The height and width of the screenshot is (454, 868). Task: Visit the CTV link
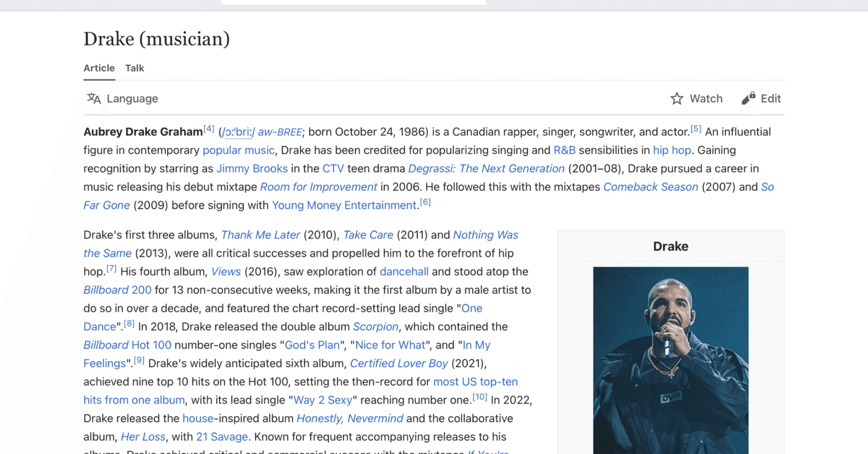333,168
